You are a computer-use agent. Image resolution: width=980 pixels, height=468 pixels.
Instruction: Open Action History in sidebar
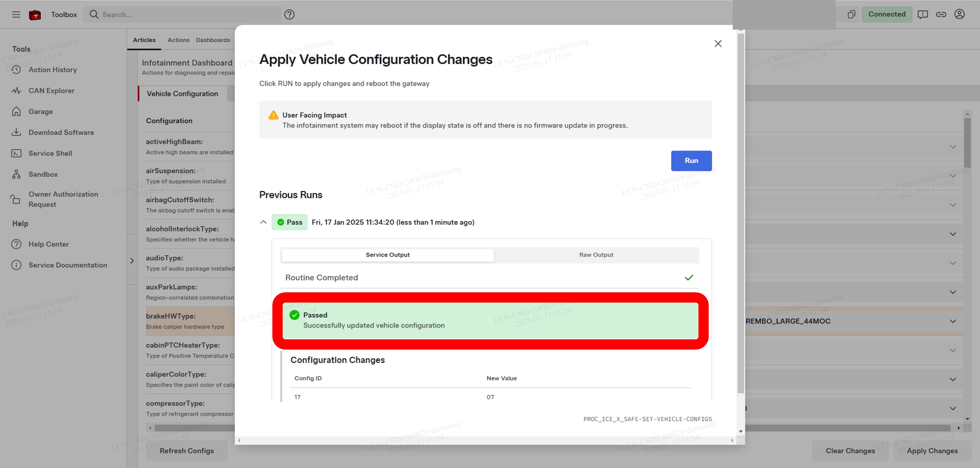pos(53,69)
